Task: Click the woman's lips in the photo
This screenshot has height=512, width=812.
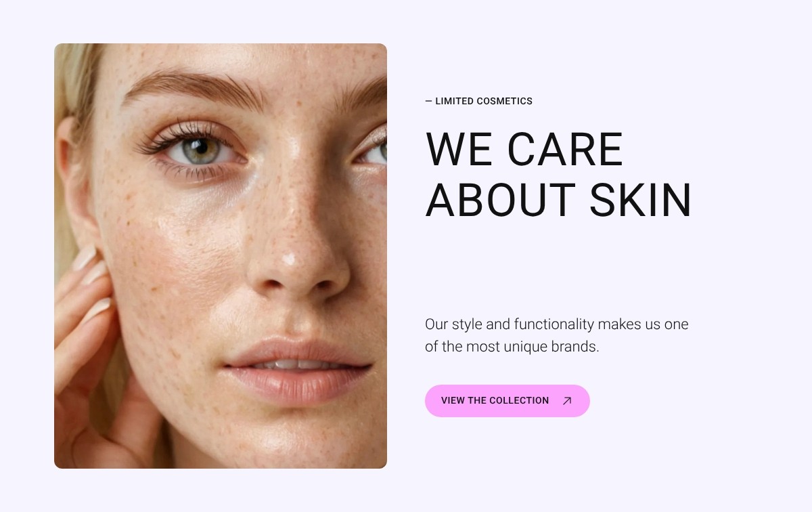Action: (299, 370)
